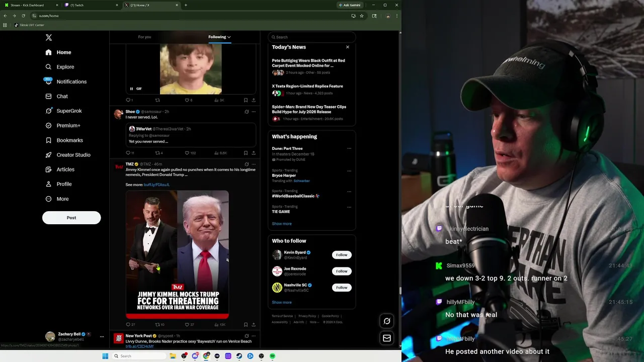This screenshot has width=644, height=362.
Task: Open Zachary Bell account menu
Action: click(x=74, y=336)
